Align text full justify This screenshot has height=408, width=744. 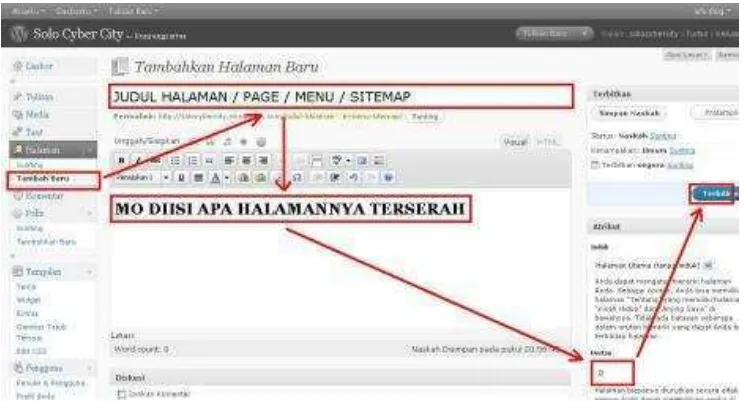[198, 177]
